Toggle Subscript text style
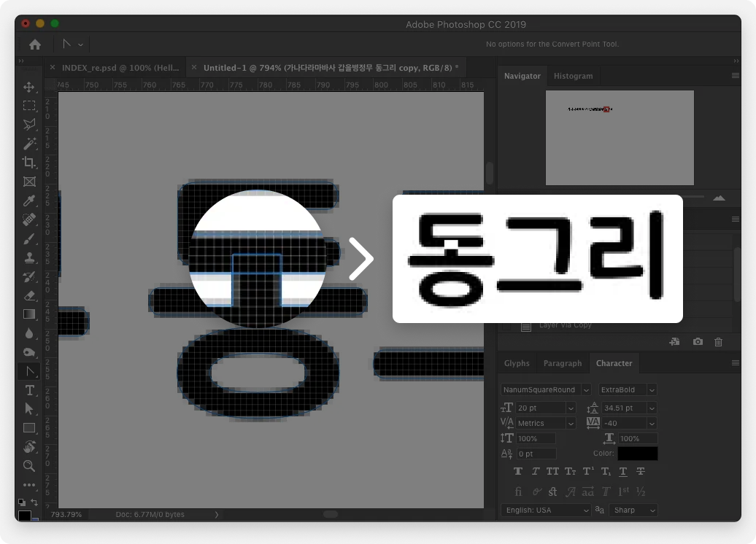This screenshot has width=756, height=544. tap(606, 471)
